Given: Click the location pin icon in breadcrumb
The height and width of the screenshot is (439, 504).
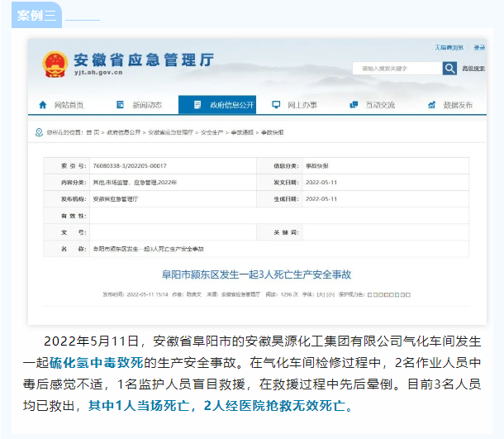Looking at the screenshot, I should point(39,132).
